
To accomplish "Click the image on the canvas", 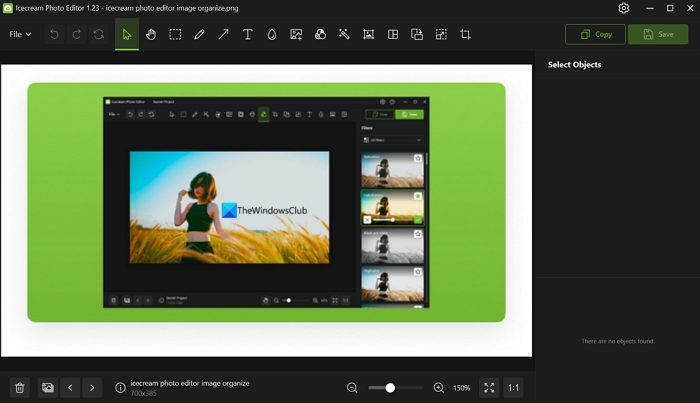I will [x=267, y=210].
